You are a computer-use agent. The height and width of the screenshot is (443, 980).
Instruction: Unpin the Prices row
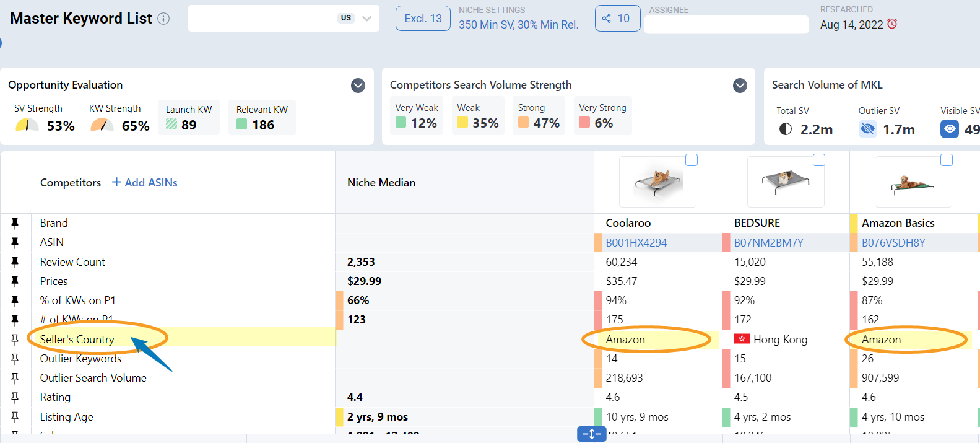point(15,281)
